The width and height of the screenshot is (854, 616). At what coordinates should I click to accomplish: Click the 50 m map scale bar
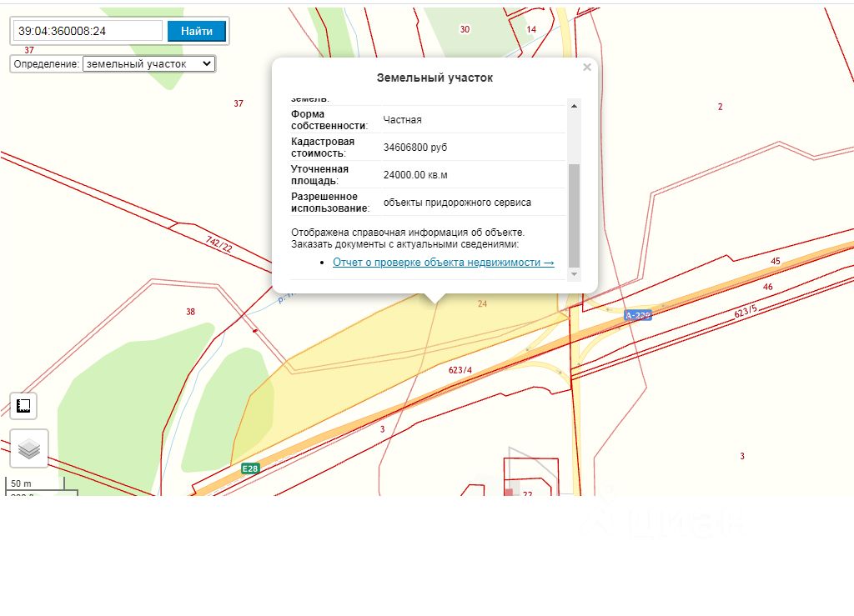(35, 483)
